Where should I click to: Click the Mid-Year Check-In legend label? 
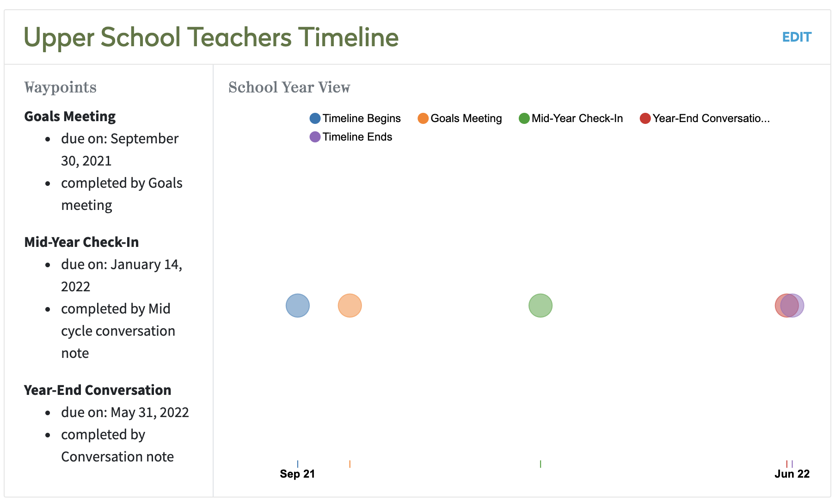(x=577, y=118)
